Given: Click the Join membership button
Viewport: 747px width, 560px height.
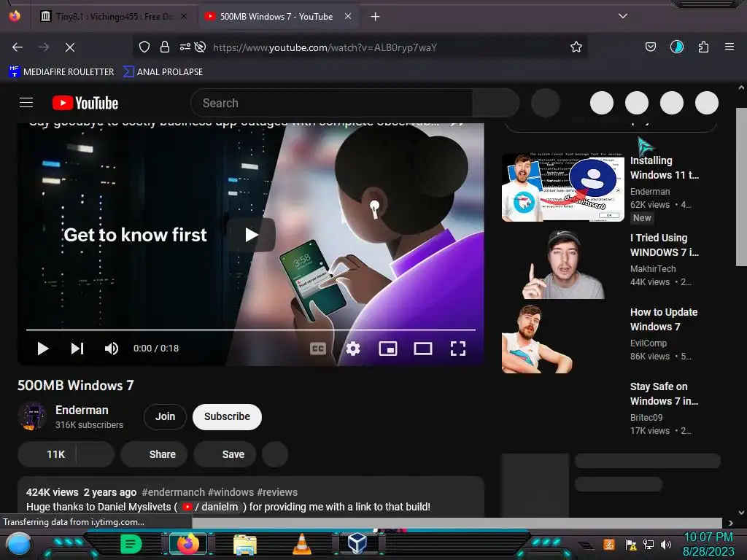Looking at the screenshot, I should (165, 416).
